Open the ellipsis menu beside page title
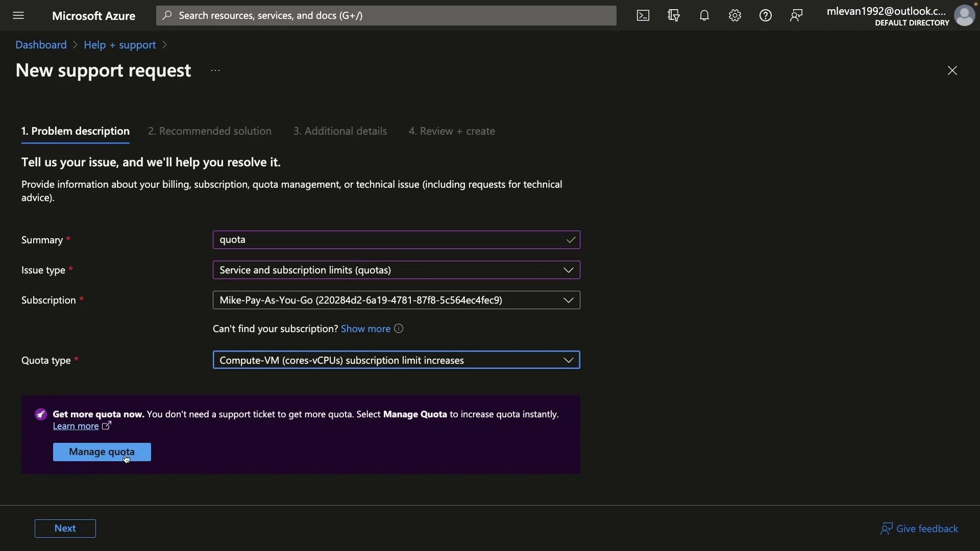The height and width of the screenshot is (551, 980). [215, 70]
